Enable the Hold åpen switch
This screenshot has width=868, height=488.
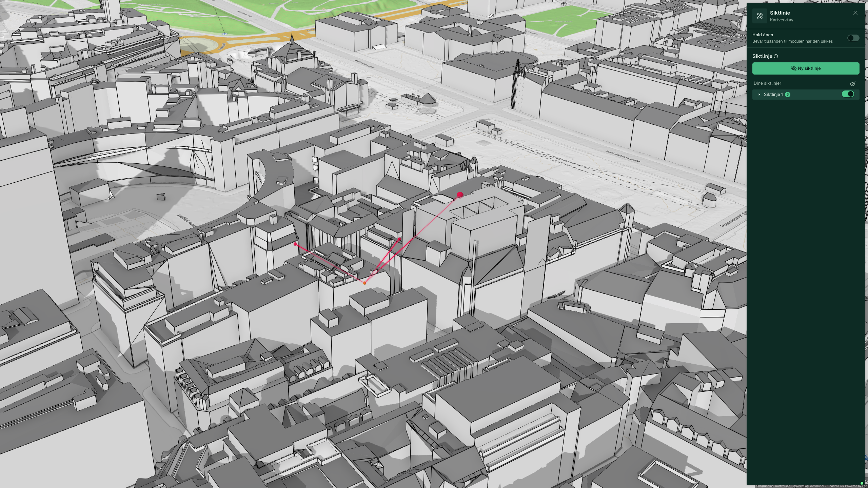click(853, 38)
